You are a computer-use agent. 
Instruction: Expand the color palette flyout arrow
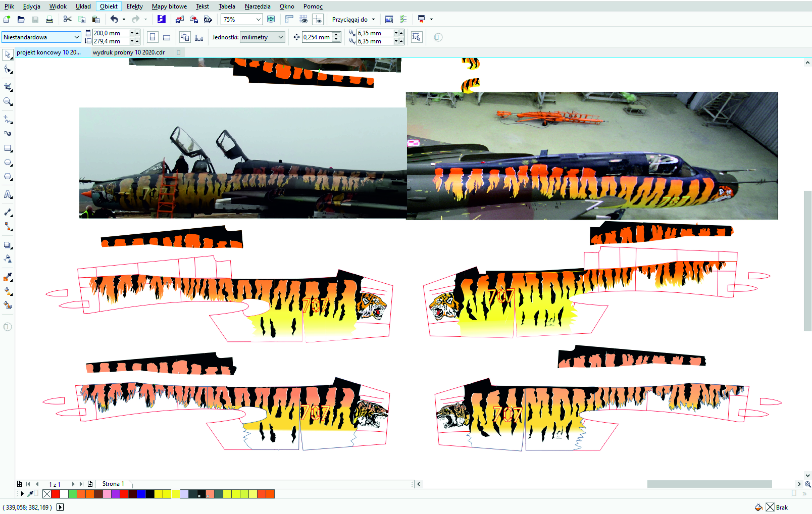(x=22, y=494)
